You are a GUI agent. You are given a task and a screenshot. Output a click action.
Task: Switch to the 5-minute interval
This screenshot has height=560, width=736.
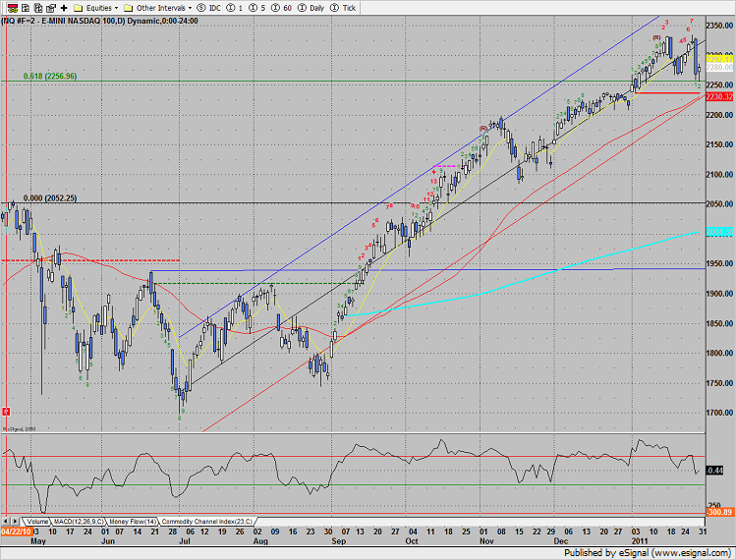pyautogui.click(x=257, y=8)
